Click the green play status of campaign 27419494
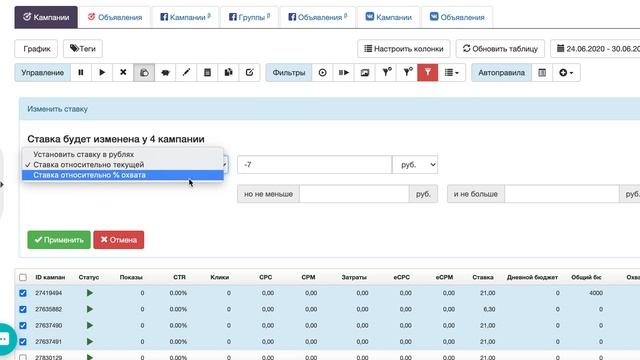The height and width of the screenshot is (360, 640). click(x=90, y=293)
